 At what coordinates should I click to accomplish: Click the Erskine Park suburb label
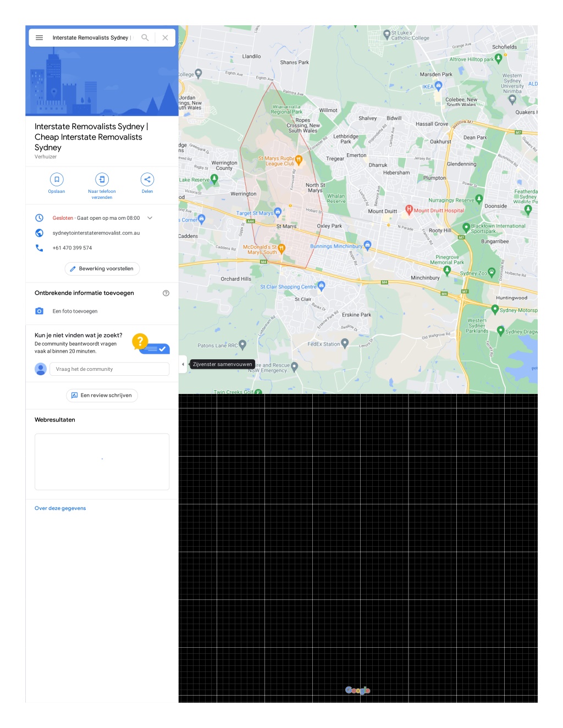[x=356, y=315]
